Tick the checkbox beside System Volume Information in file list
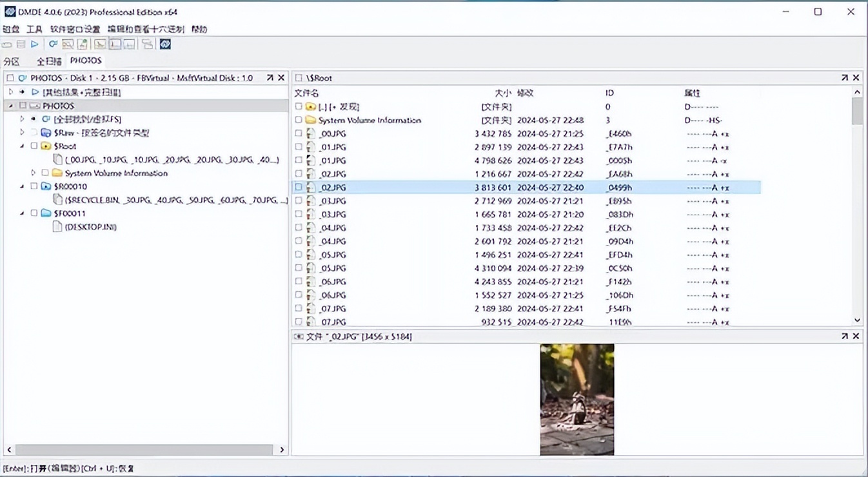The height and width of the screenshot is (477, 868). (299, 120)
